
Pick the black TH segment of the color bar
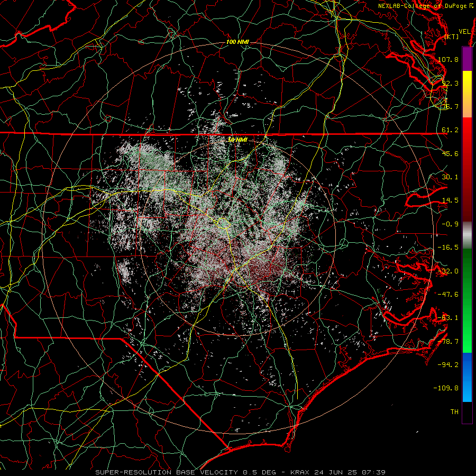pyautogui.click(x=467, y=412)
